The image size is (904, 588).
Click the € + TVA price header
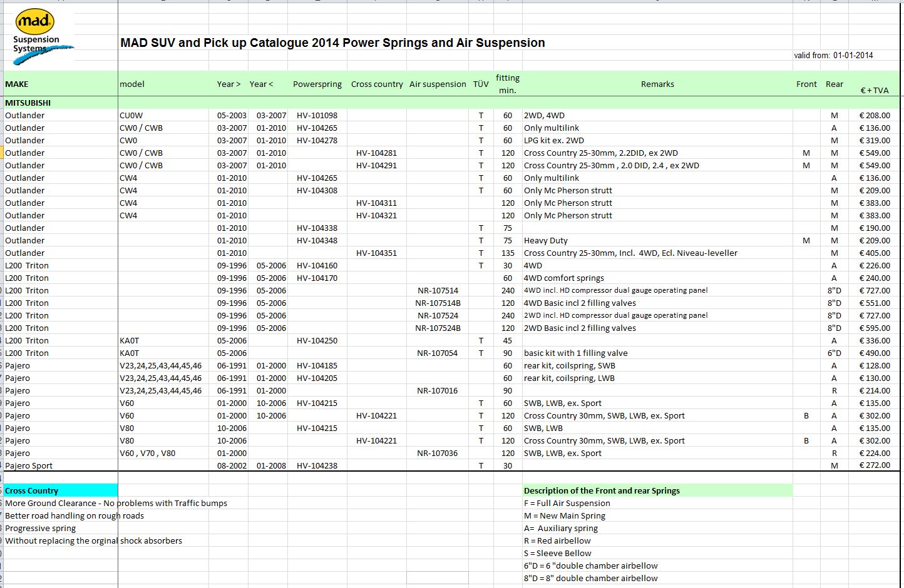click(x=874, y=90)
